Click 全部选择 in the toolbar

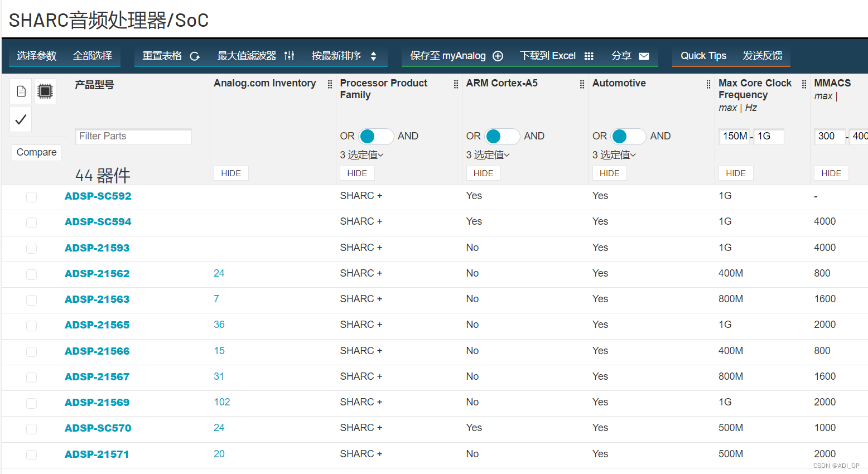[x=93, y=56]
